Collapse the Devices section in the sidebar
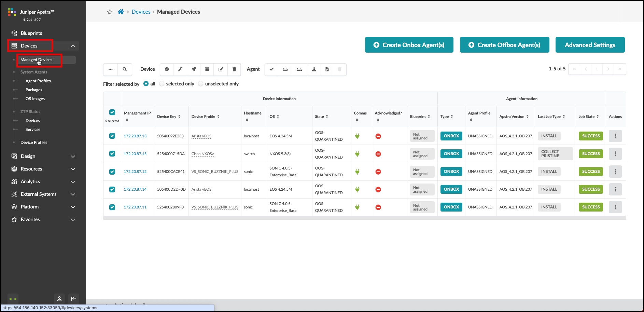 [73, 45]
